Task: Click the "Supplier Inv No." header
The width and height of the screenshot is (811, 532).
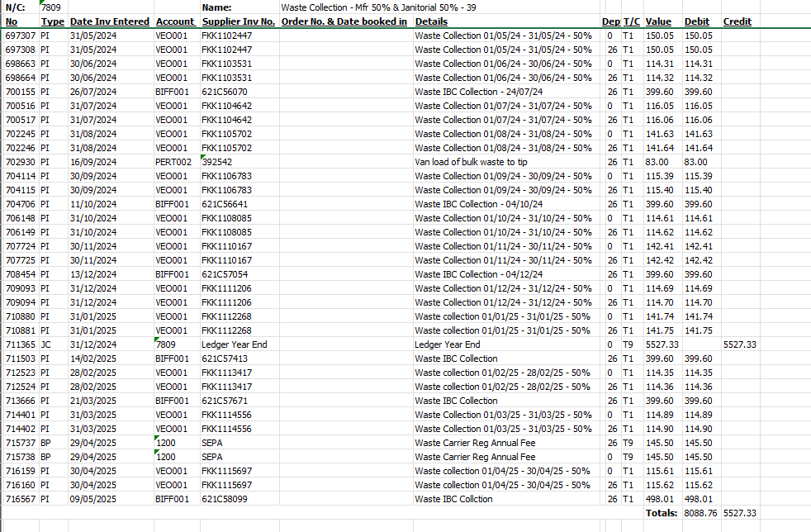Action: click(239, 21)
